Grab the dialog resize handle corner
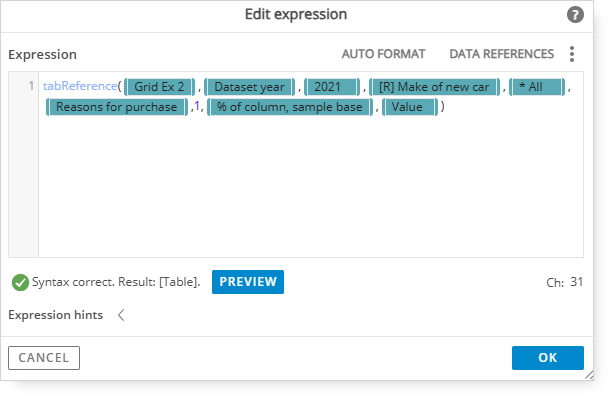The image size is (609, 396). [589, 375]
